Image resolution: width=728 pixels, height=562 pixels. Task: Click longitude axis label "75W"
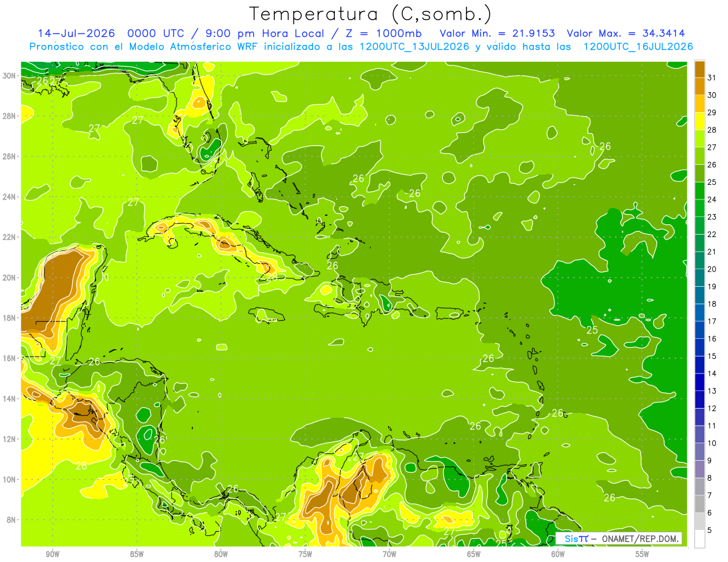pyautogui.click(x=305, y=554)
